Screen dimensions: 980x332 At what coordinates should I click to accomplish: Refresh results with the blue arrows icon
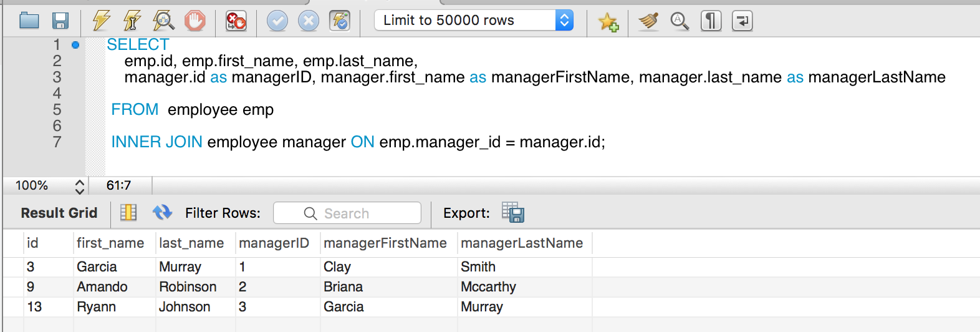click(162, 213)
